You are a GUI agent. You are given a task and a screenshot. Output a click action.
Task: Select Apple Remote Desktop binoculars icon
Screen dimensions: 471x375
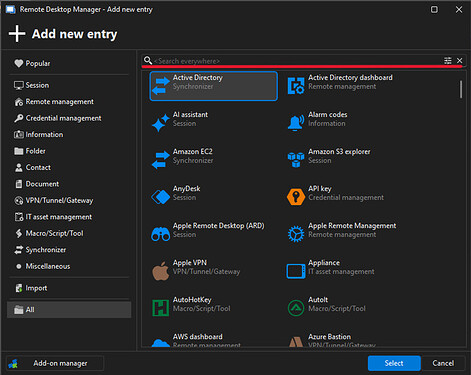pyautogui.click(x=161, y=234)
